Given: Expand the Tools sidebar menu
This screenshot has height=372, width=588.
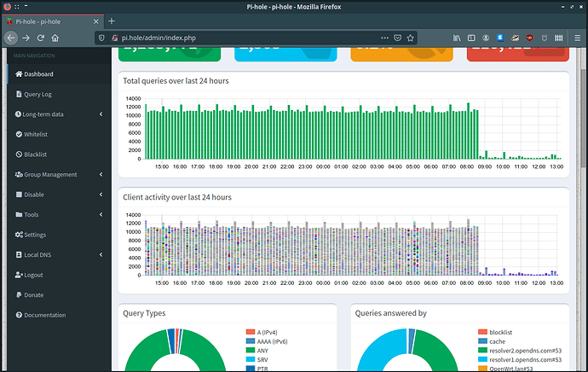Looking at the screenshot, I should coord(32,214).
